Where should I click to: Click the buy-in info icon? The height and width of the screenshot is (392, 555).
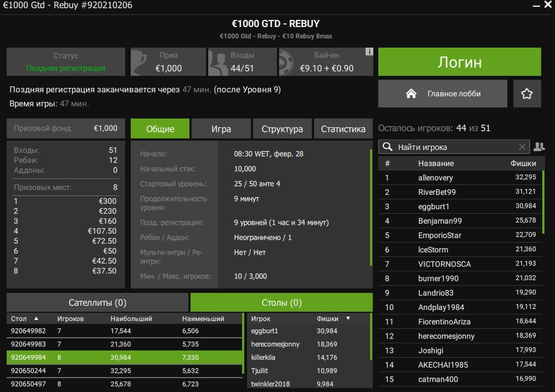pos(369,52)
